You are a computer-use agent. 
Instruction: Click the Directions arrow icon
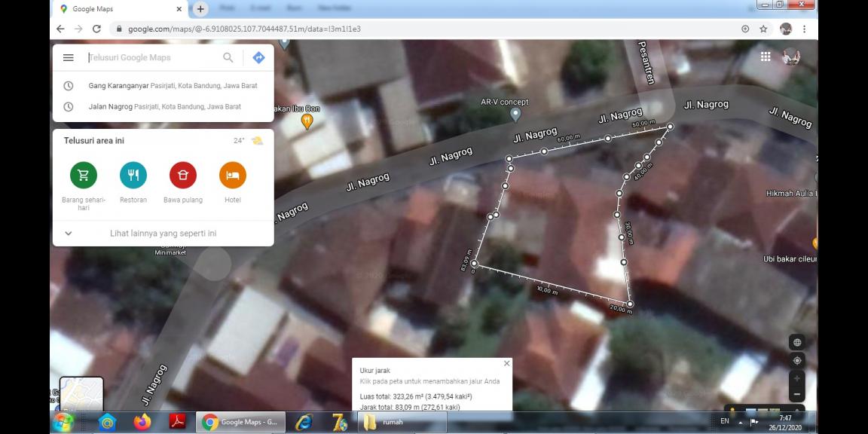(x=258, y=57)
